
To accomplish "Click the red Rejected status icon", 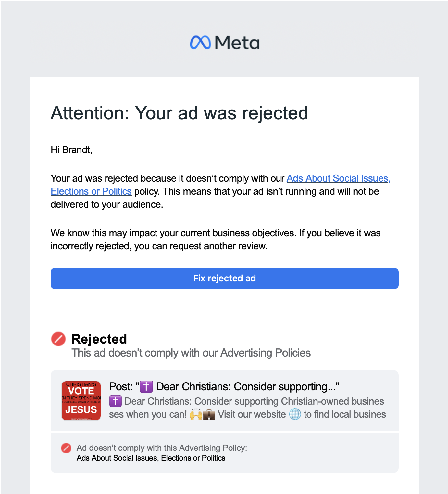I will [x=58, y=339].
